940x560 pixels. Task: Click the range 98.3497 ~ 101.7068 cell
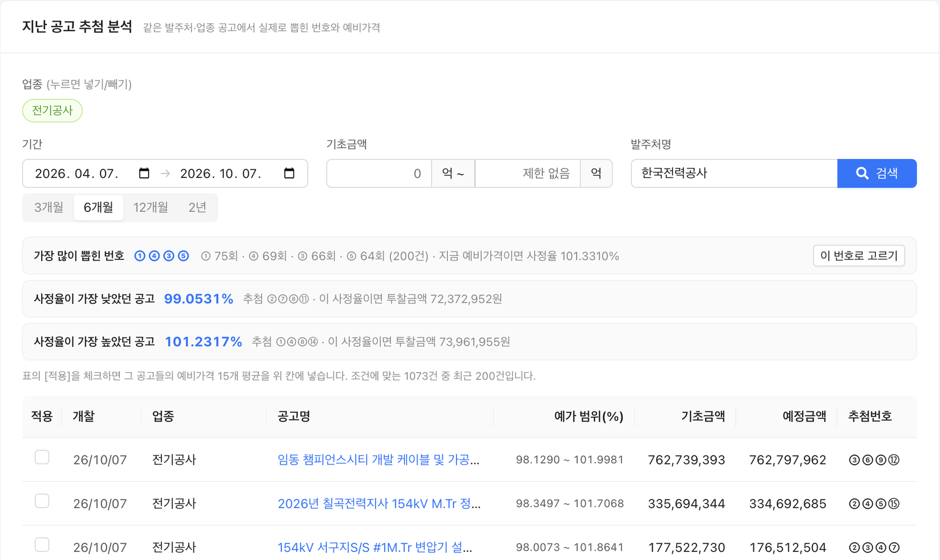[x=570, y=504]
